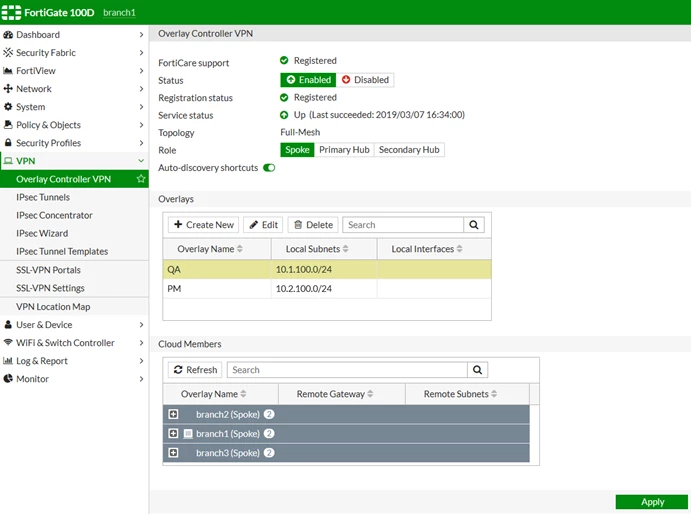
Task: Expand the branch3 (Spoke) row
Action: [174, 453]
